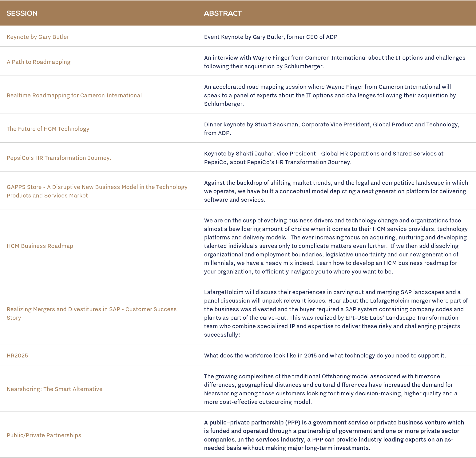Click abstract starting 'The growing complexities of the traditional Offshoring'

click(x=331, y=389)
